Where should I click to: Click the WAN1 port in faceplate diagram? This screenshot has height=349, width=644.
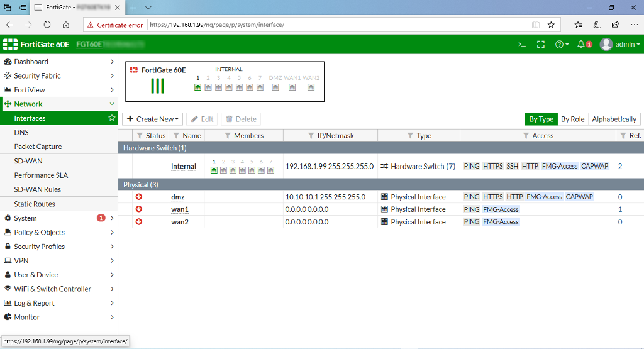pos(292,87)
